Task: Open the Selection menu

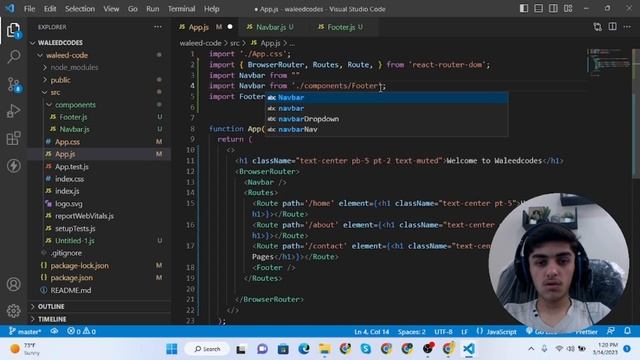Action: pyautogui.click(x=80, y=9)
